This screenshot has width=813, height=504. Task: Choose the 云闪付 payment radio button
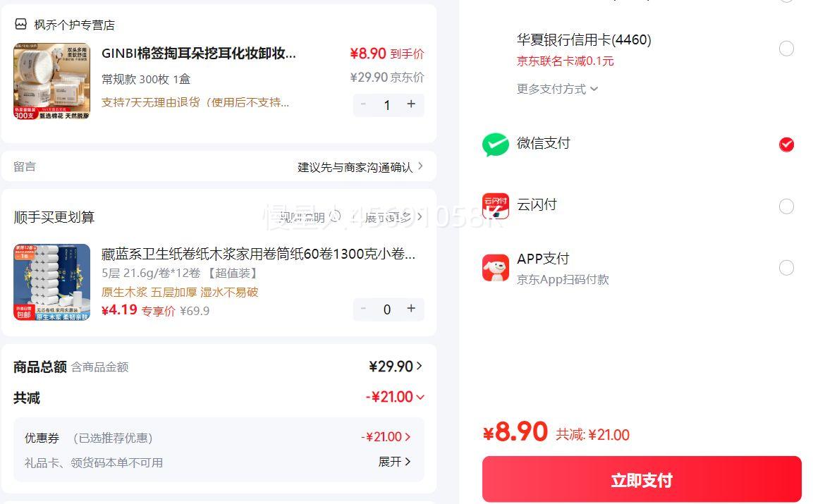point(786,206)
